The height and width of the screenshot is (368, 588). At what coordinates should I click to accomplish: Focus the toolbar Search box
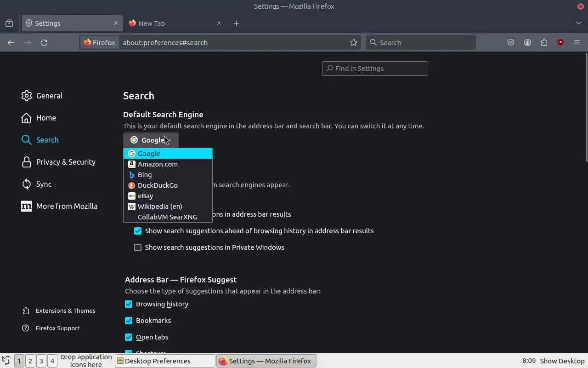[x=421, y=42]
